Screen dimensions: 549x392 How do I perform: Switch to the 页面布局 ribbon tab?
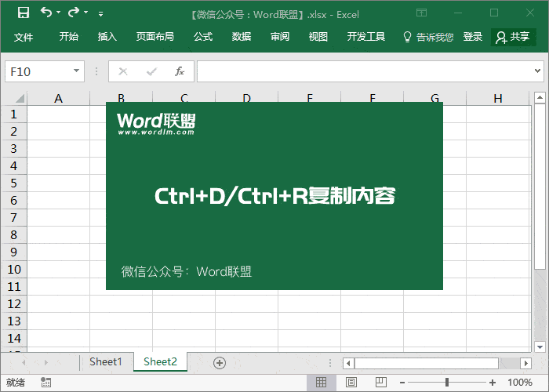pyautogui.click(x=155, y=37)
